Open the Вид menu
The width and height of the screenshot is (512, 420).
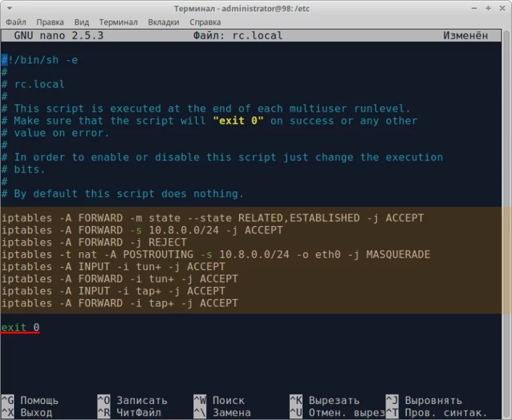82,22
